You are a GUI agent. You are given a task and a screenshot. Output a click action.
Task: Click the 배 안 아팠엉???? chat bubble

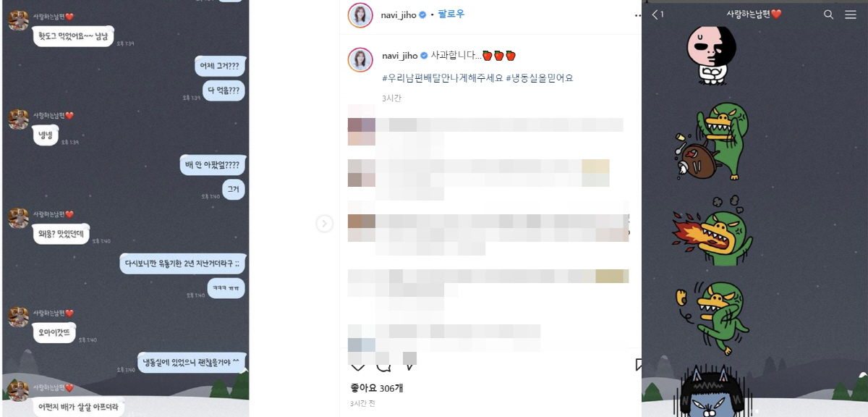(212, 166)
